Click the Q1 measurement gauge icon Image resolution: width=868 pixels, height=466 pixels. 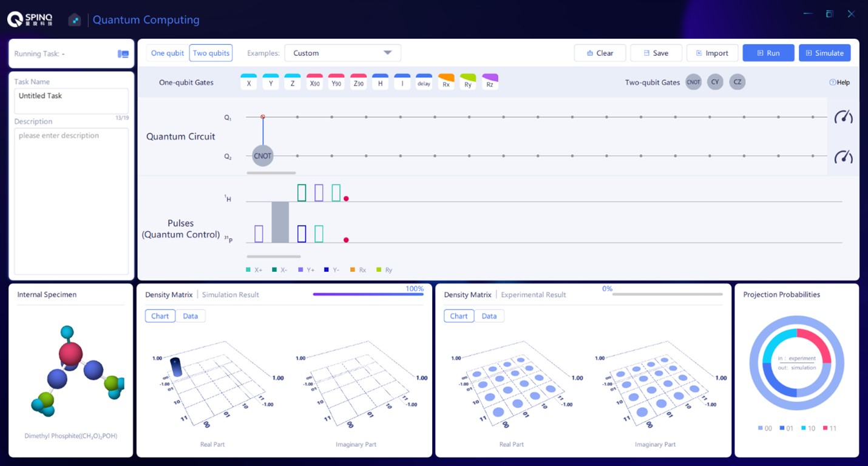843,116
